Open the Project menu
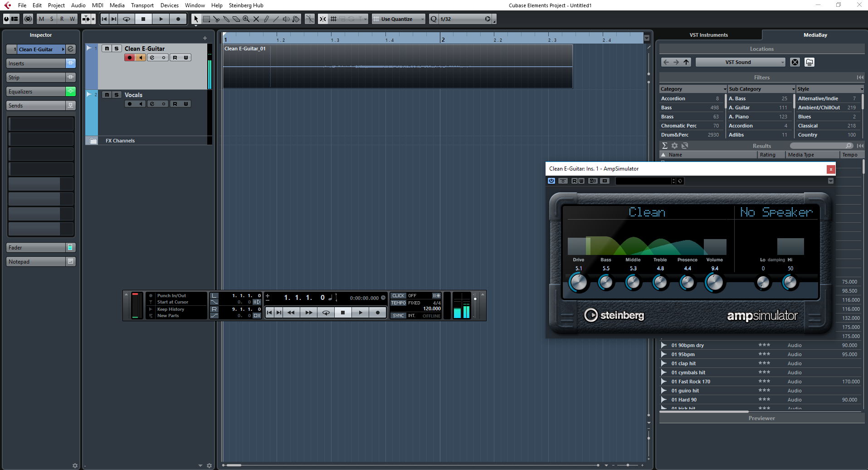The width and height of the screenshot is (868, 470). pyautogui.click(x=56, y=5)
